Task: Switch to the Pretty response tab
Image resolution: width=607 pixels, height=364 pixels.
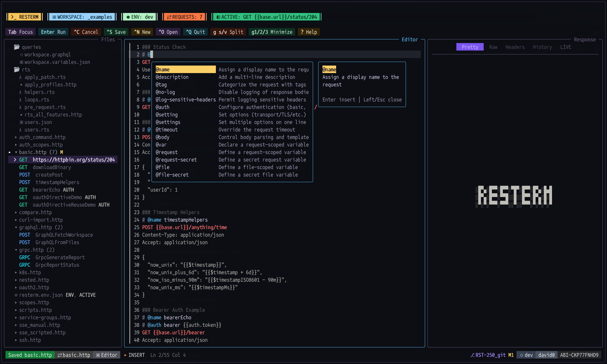Action: click(470, 47)
